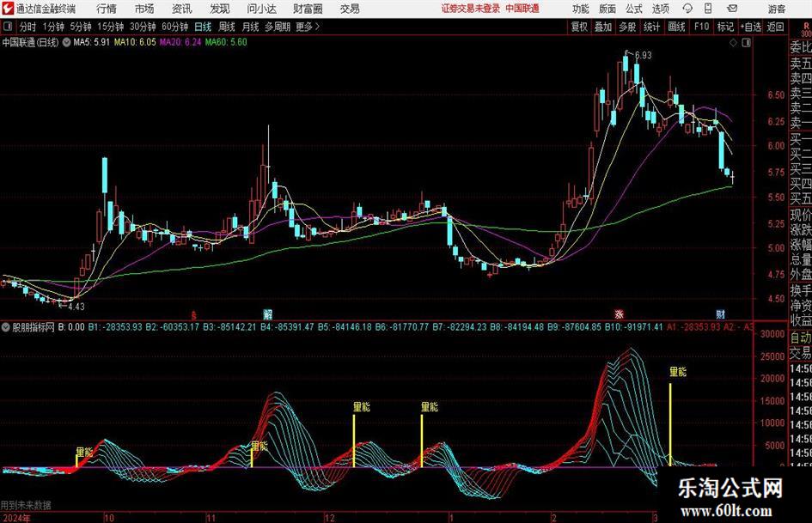Expand the 股朋指标网 indicator dropdown arrow
812x523 pixels.
point(6,327)
